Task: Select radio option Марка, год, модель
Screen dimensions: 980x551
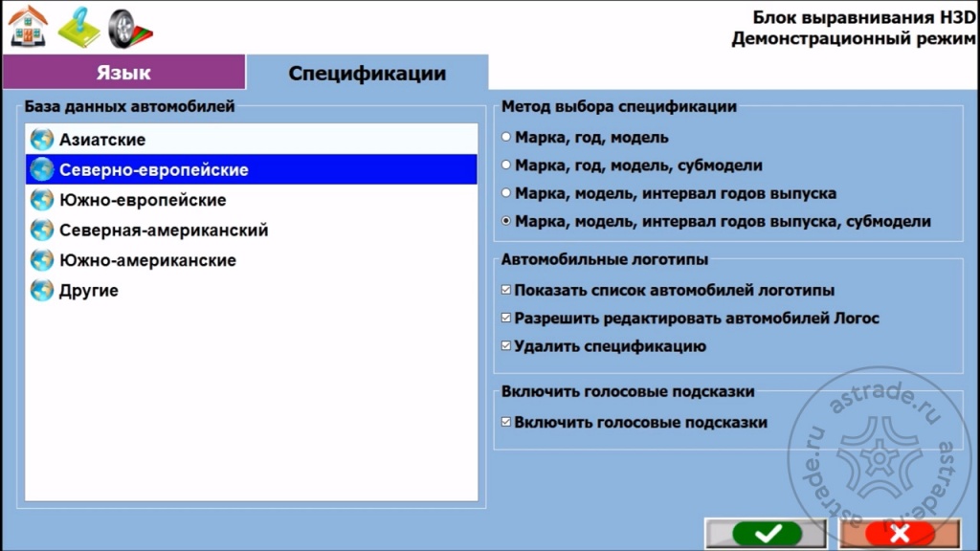Action: 506,137
